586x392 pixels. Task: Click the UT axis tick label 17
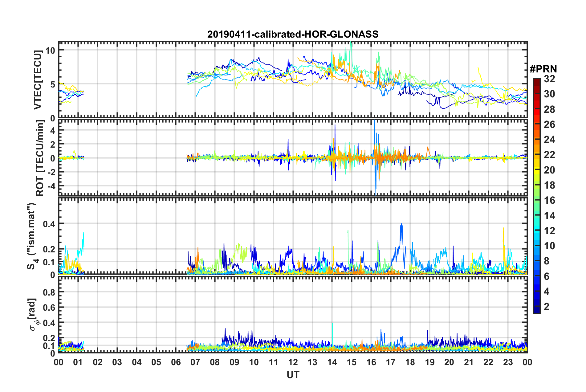click(391, 362)
